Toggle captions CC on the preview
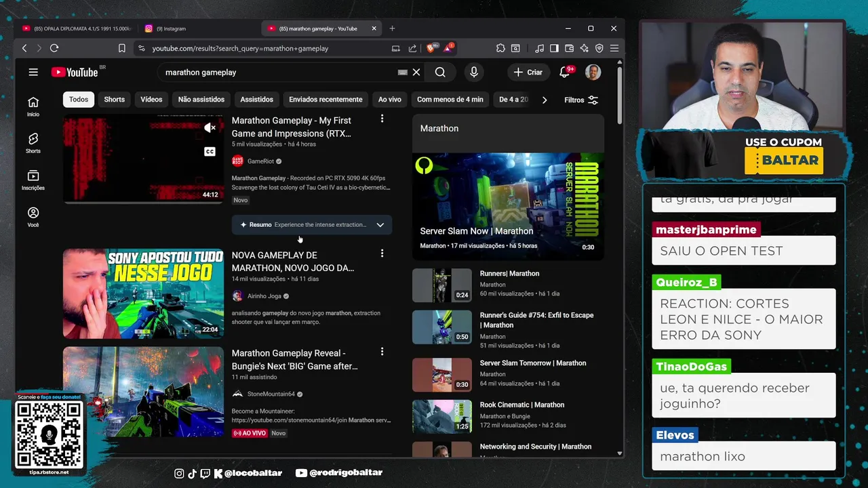Image resolution: width=868 pixels, height=488 pixels. (x=210, y=152)
